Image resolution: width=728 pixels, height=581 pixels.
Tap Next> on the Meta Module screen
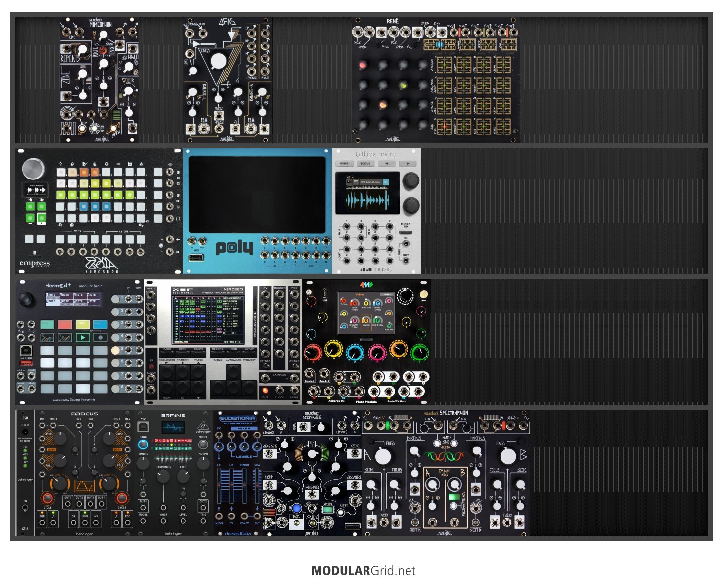tap(387, 294)
